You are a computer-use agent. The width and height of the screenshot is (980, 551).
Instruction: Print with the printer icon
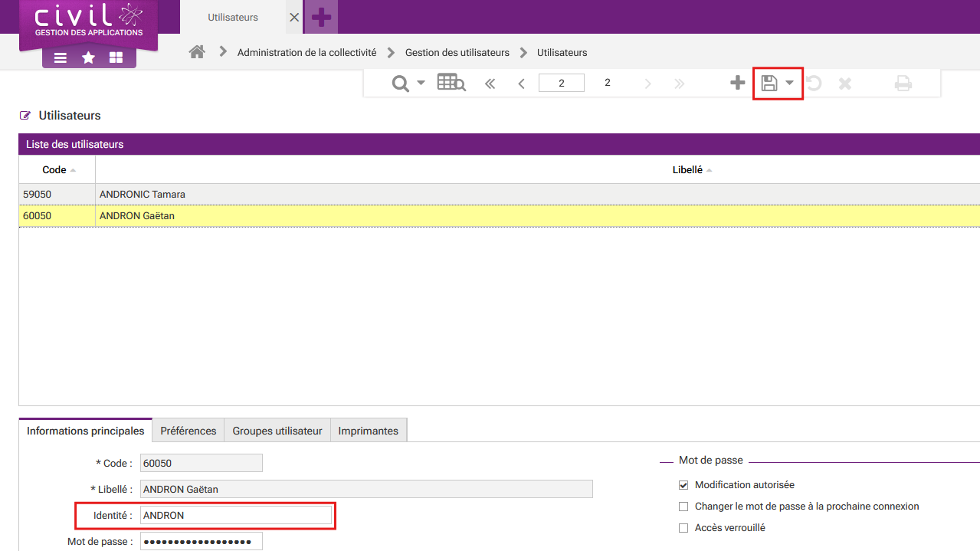pyautogui.click(x=903, y=83)
